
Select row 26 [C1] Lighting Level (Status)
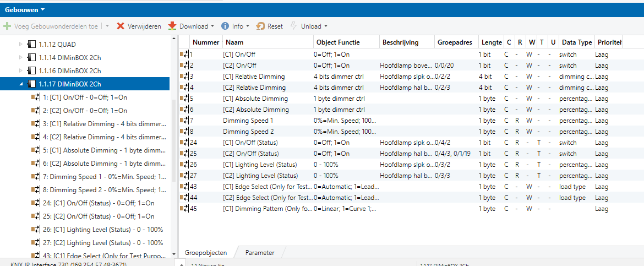tap(260, 165)
